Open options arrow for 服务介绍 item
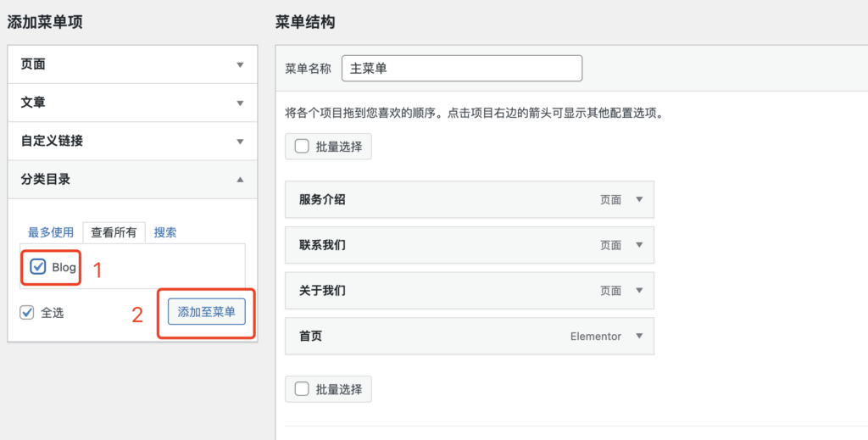 pyautogui.click(x=639, y=200)
